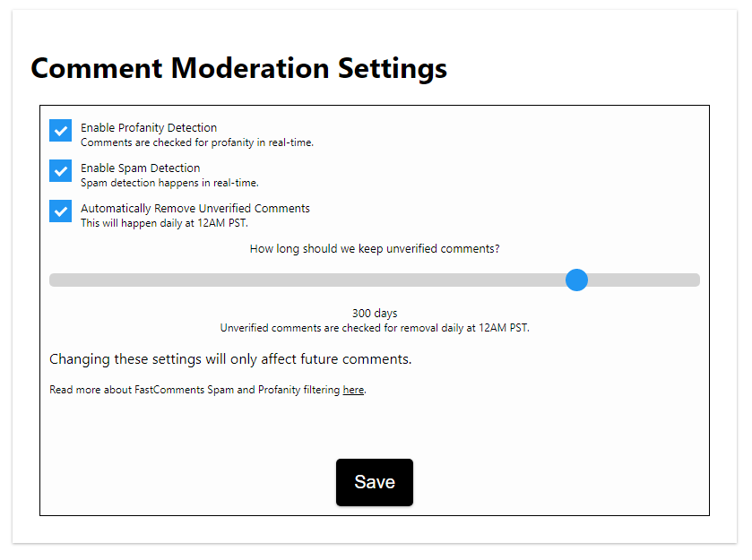Uncheck the Enable Spam Detection checkbox
Viewport: 752px width, 560px height.
pyautogui.click(x=60, y=171)
